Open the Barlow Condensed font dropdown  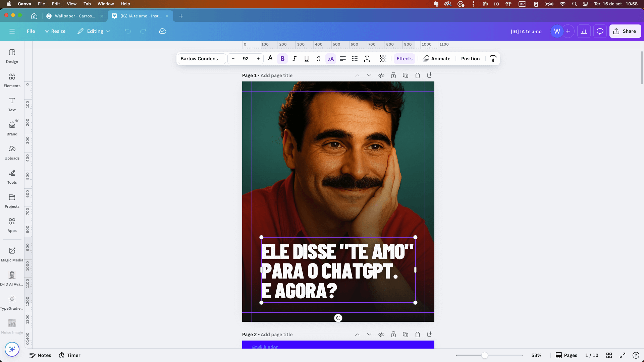[201, 59]
